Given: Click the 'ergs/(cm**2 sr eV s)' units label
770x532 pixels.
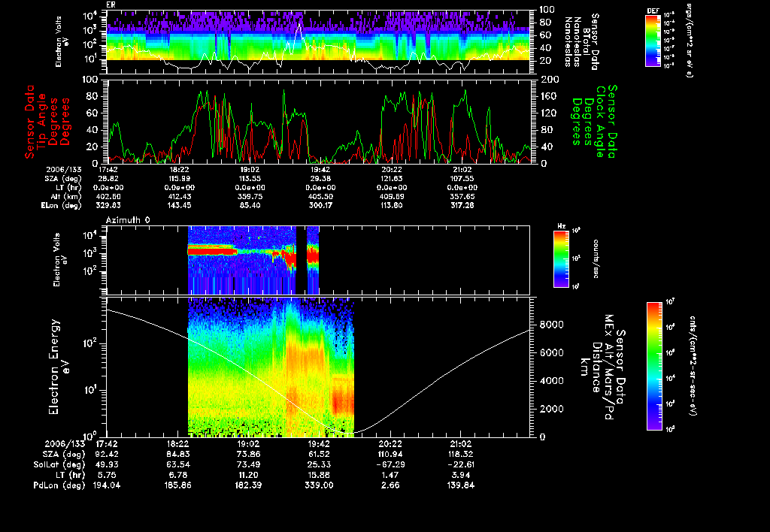Looking at the screenshot, I should coord(689,41).
